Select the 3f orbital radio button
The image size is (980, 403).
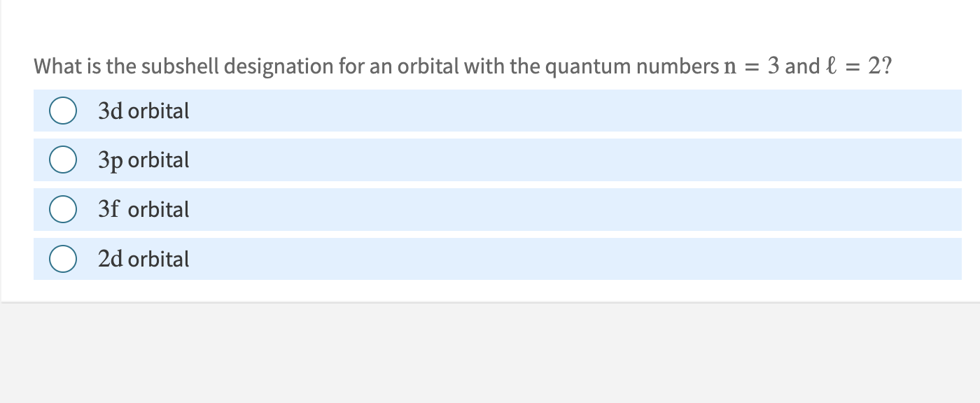click(x=63, y=208)
